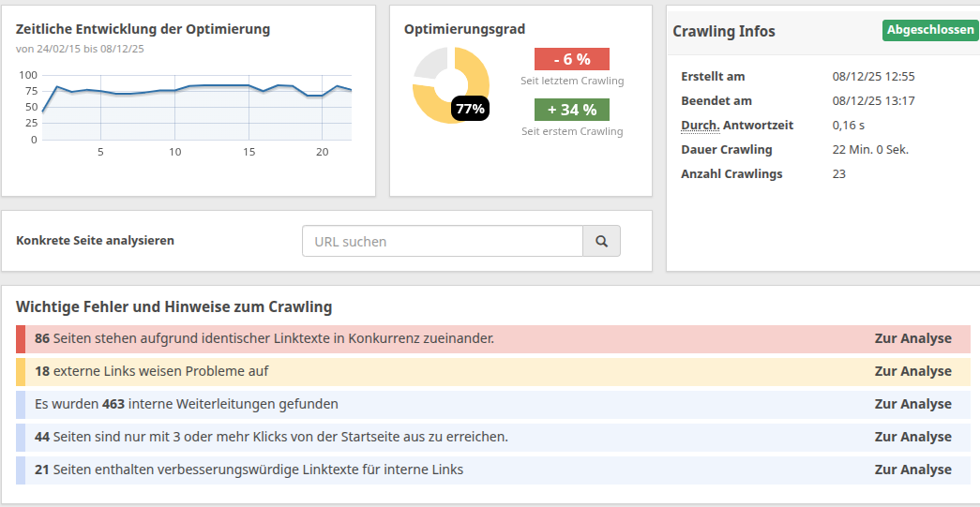Open analysis for 44 deep pages
This screenshot has height=507, width=980.
point(912,437)
